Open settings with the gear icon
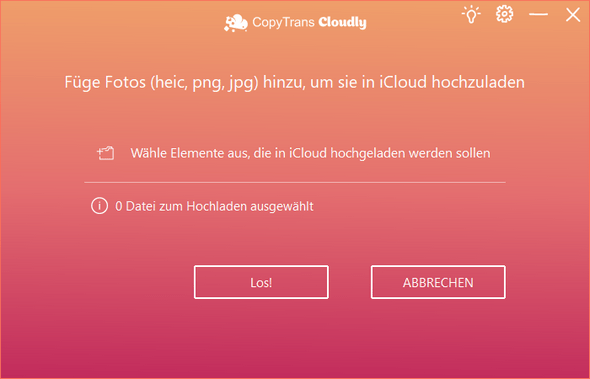The width and height of the screenshot is (590, 379). coord(504,14)
